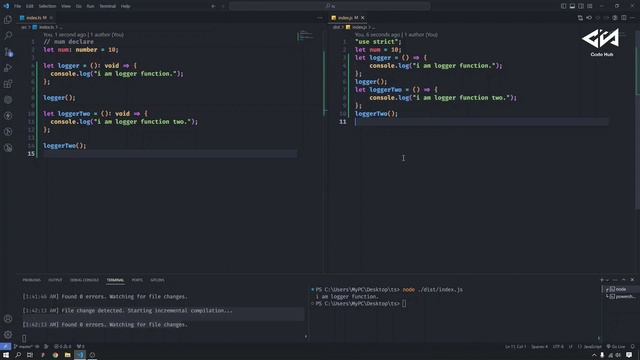Select the index.ts editor tab

click(36, 18)
